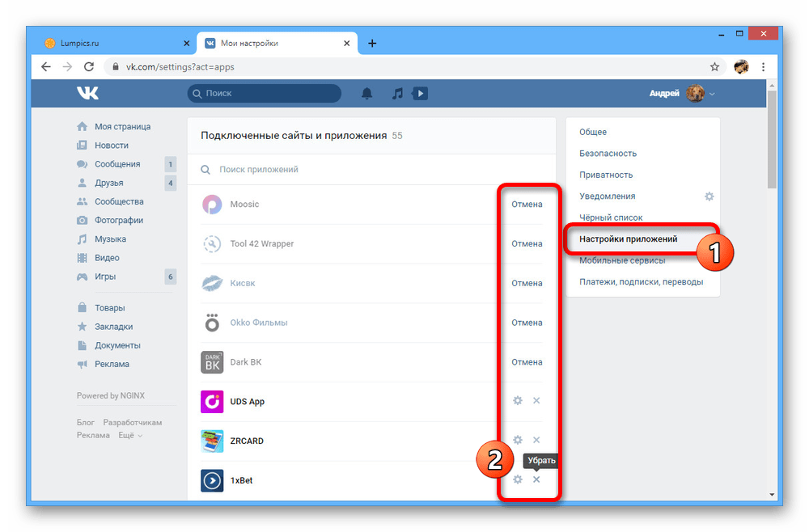The width and height of the screenshot is (809, 532).
Task: Click the browser address bar URL
Action: (x=180, y=66)
